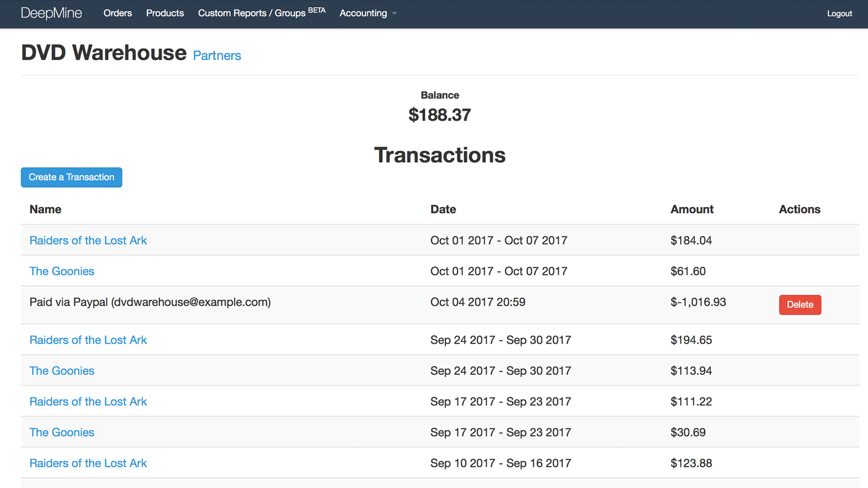Open Products menu item
This screenshot has width=868, height=488.
pyautogui.click(x=165, y=13)
